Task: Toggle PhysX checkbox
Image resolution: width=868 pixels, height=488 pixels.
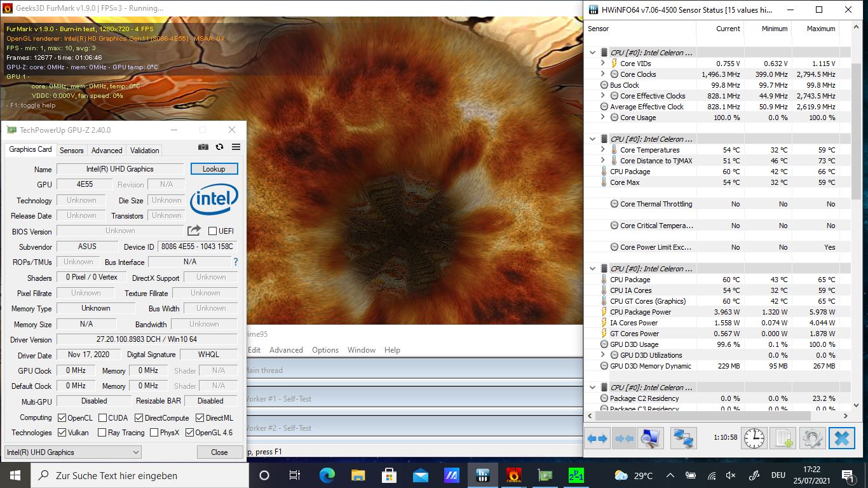Action: pos(154,432)
